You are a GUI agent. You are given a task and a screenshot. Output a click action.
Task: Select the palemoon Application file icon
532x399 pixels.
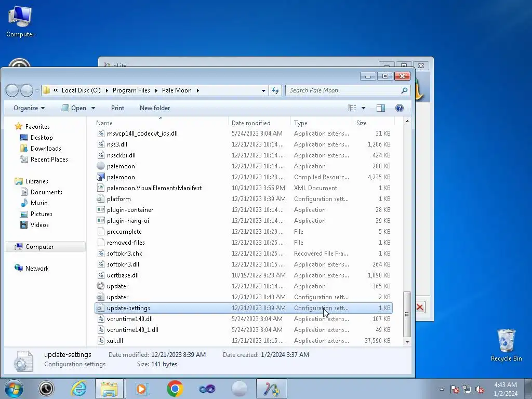pos(100,166)
